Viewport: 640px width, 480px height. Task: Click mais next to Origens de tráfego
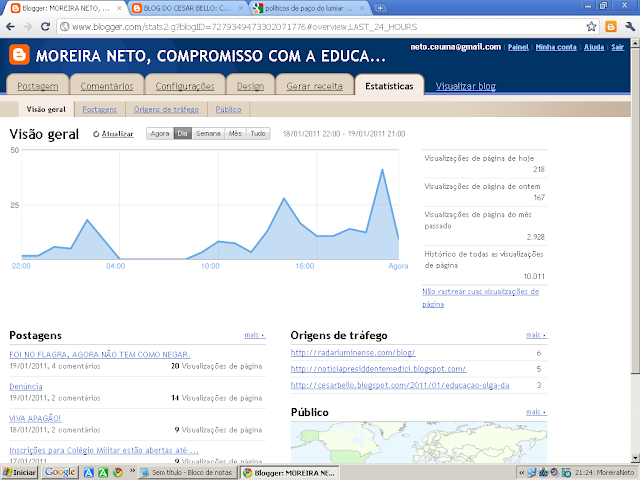point(536,335)
